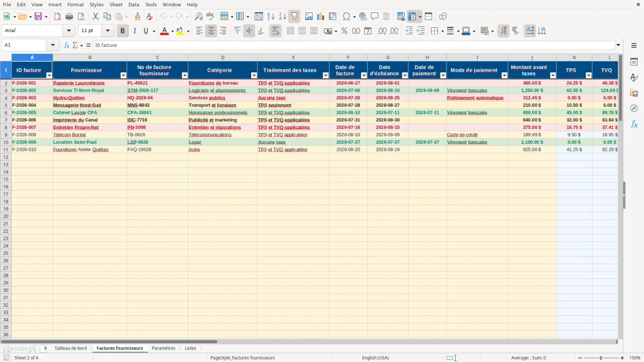
Task: Open the font name dropdown
Action: [69, 31]
